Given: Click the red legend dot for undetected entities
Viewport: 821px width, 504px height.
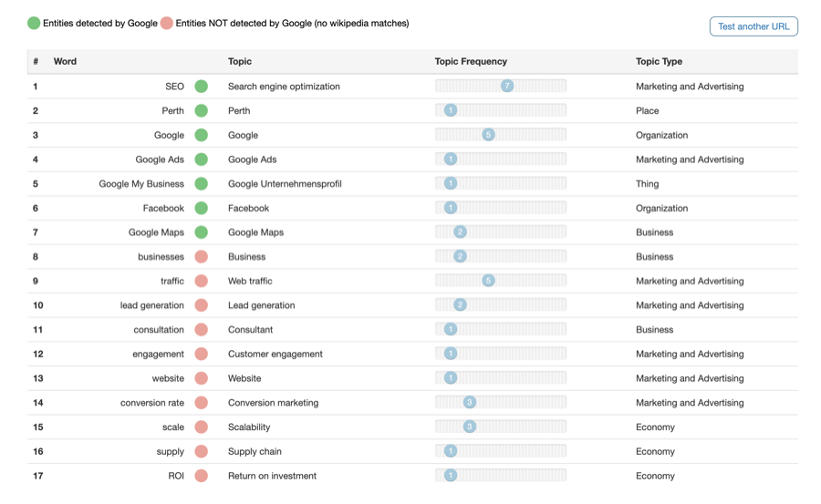Looking at the screenshot, I should coord(166,24).
